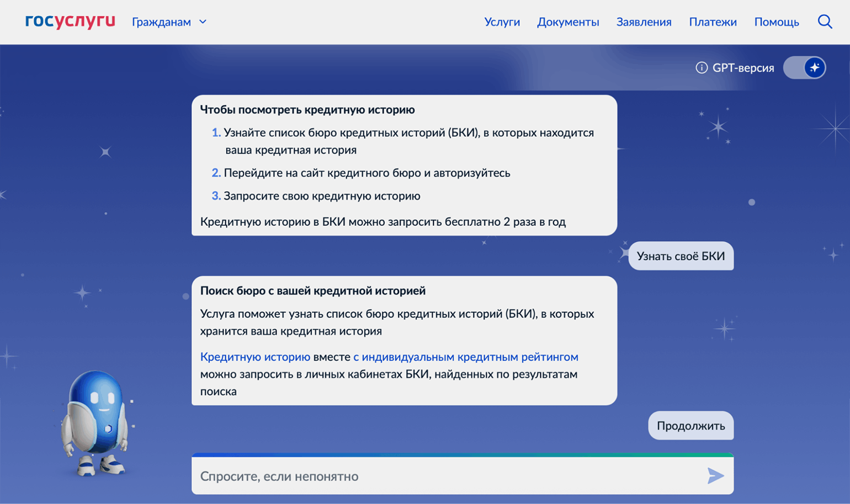
Task: Click the Госуслуги logo
Action: 70,22
